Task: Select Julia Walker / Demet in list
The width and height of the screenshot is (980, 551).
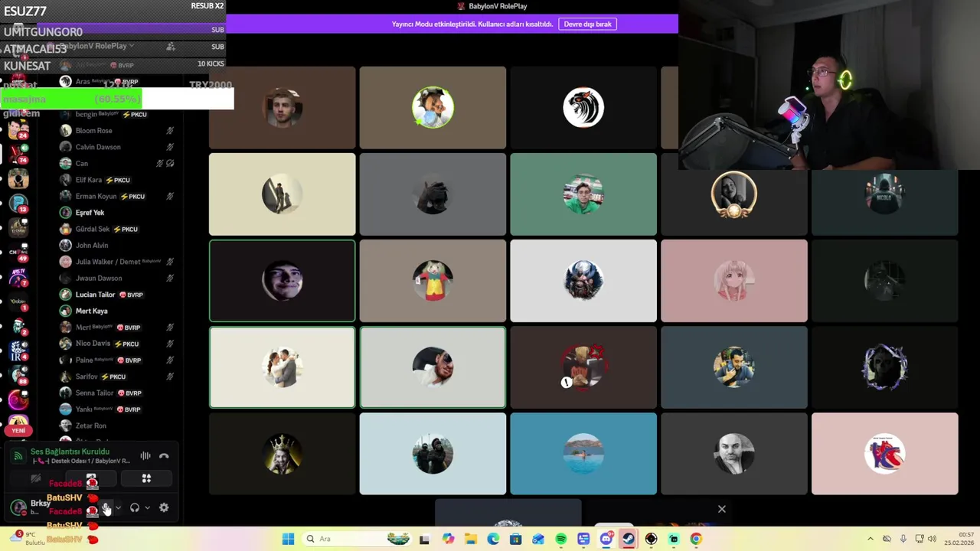Action: 117,262
